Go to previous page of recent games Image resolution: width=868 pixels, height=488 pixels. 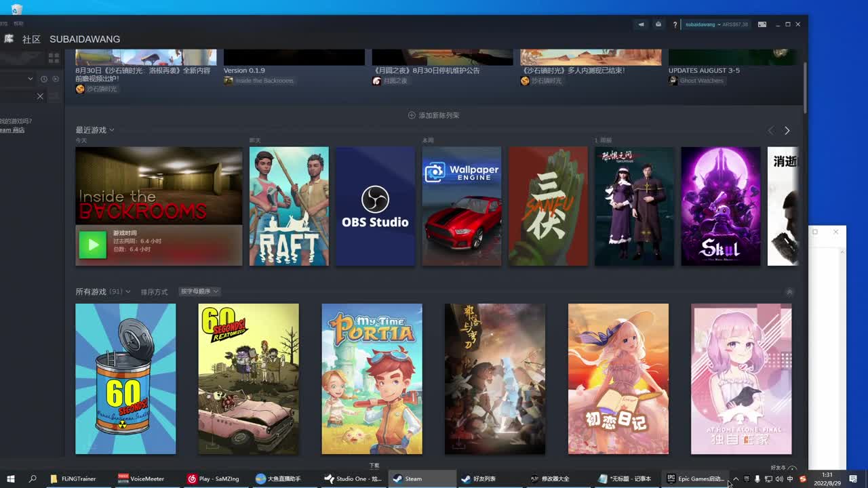[770, 130]
